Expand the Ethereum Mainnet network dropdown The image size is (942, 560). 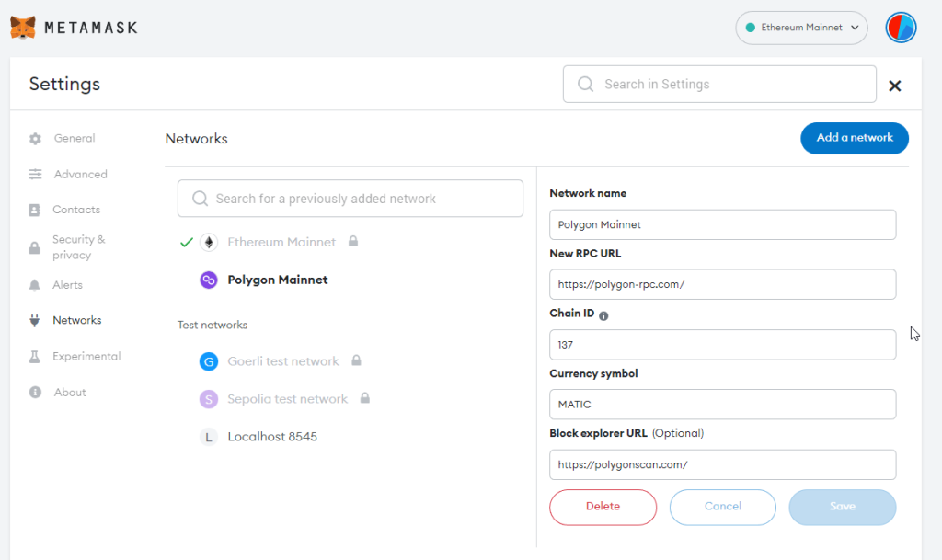801,28
